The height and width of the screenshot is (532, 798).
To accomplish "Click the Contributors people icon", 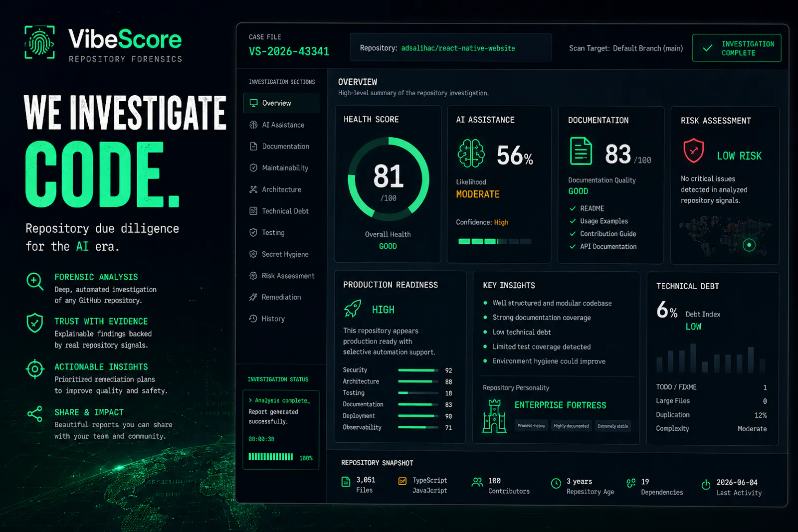I will 477,482.
